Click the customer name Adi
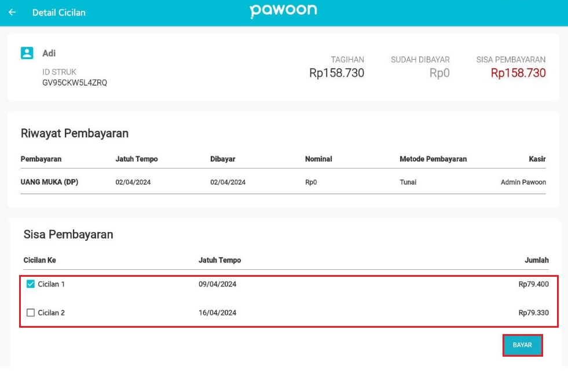Viewport: 568px width, 392px height. [49, 53]
